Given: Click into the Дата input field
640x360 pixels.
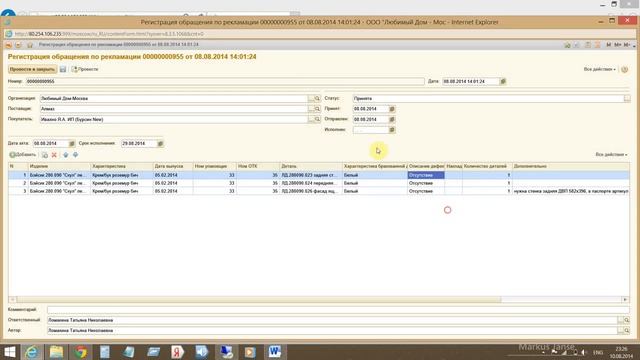Looking at the screenshot, I should point(471,82).
